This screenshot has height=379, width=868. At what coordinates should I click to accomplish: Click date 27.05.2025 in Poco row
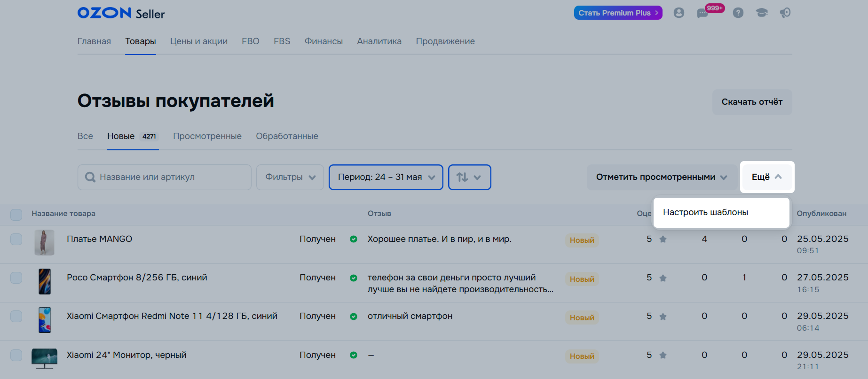pyautogui.click(x=823, y=278)
